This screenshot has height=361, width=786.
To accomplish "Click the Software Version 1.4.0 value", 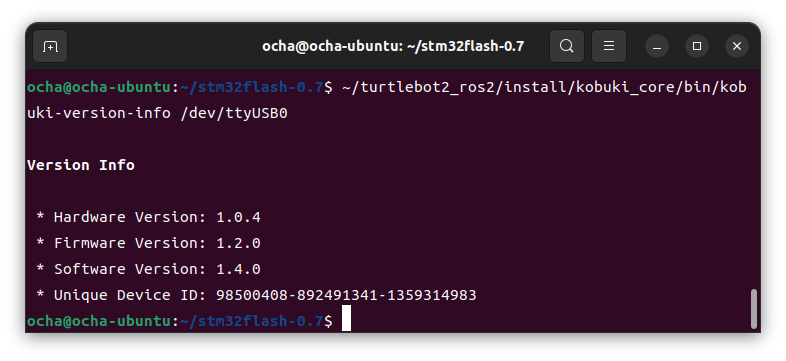I will point(238,270).
